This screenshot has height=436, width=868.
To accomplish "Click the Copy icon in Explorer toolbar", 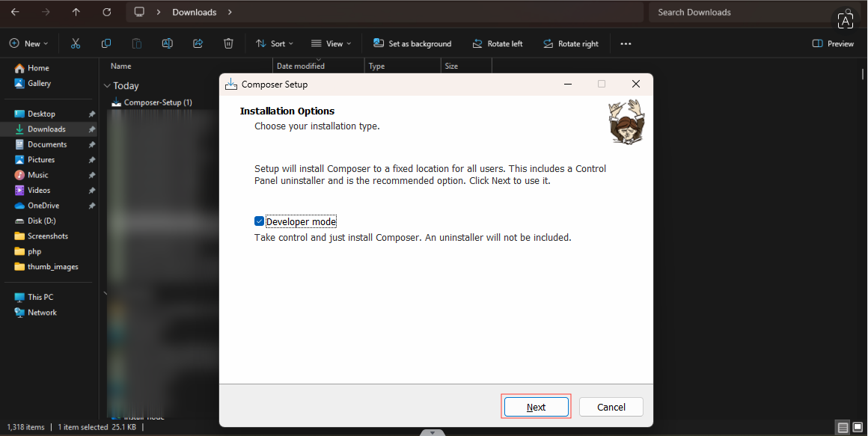I will point(106,43).
